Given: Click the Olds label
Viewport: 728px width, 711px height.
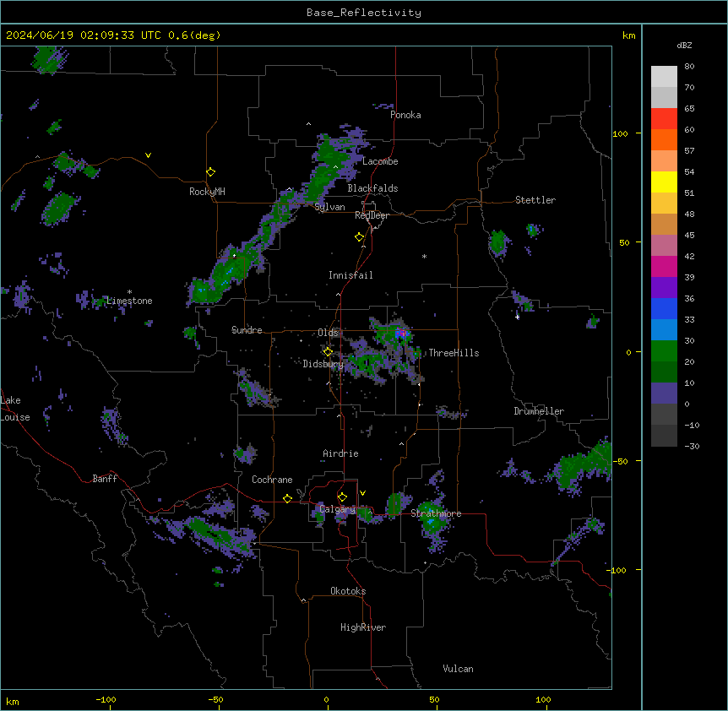Looking at the screenshot, I should [328, 333].
